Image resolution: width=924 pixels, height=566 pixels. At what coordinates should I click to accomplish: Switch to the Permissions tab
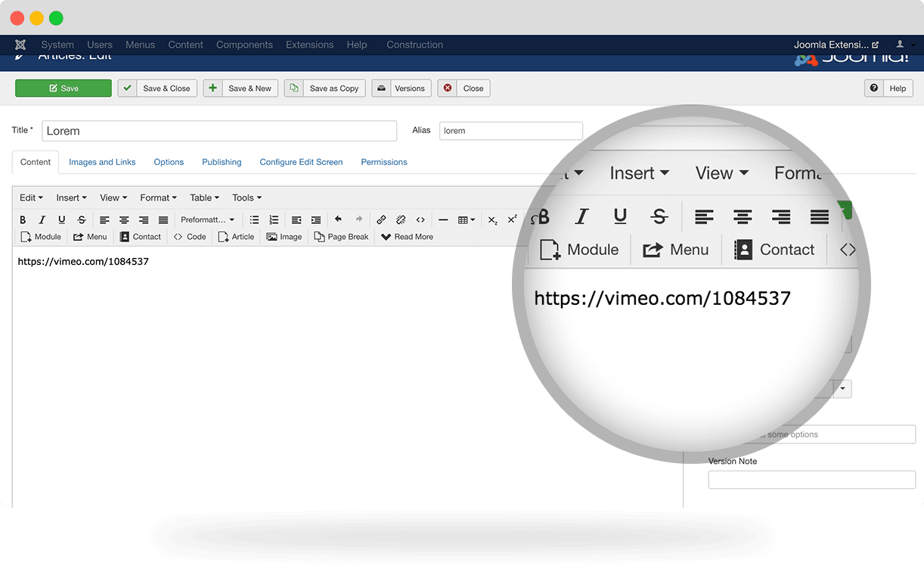click(x=384, y=162)
